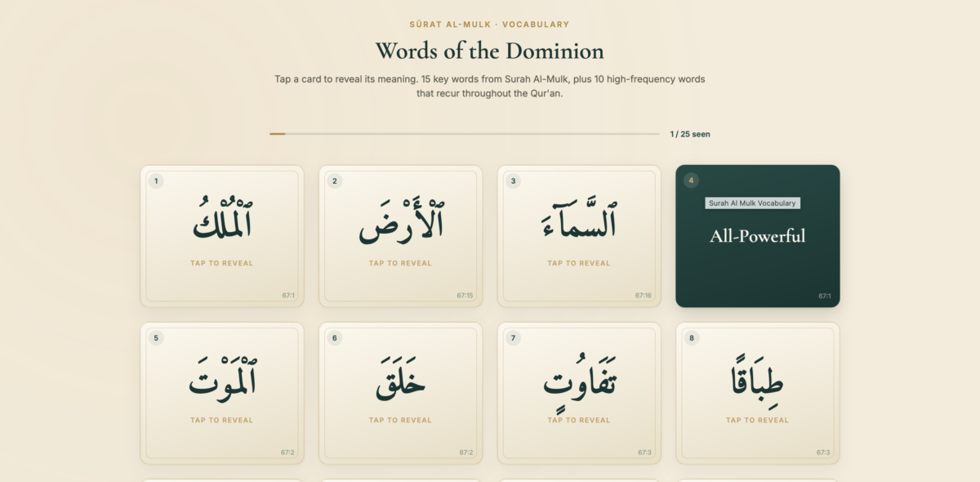Screen dimensions: 980x482
Task: Click the number 5 badge
Action: [x=156, y=337]
